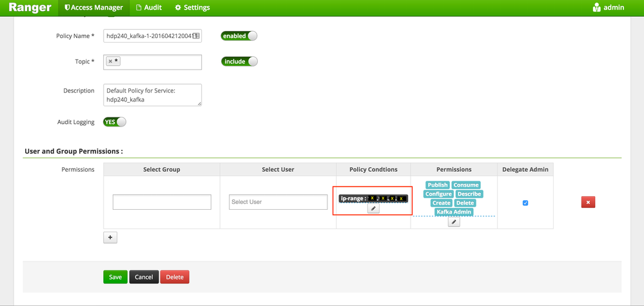Click the Policy Name input field
This screenshot has height=306, width=644.
coord(152,36)
